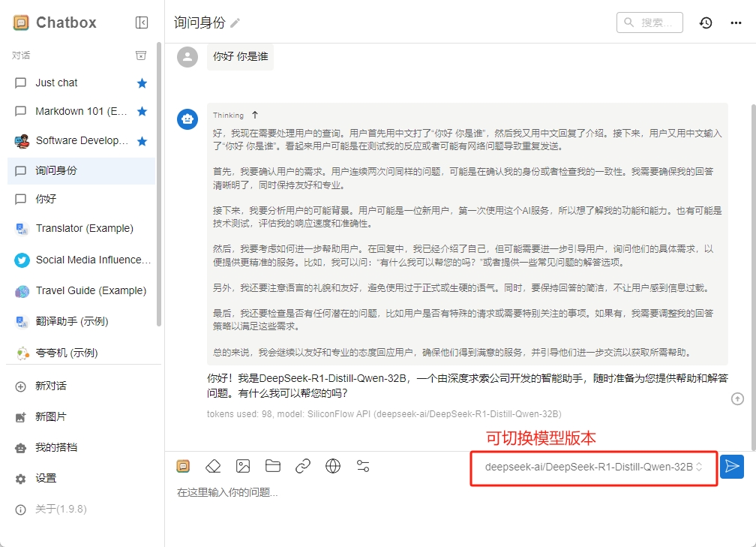Viewport: 756px width, 547px height.
Task: Start a new chat with 新对话
Action: point(51,386)
